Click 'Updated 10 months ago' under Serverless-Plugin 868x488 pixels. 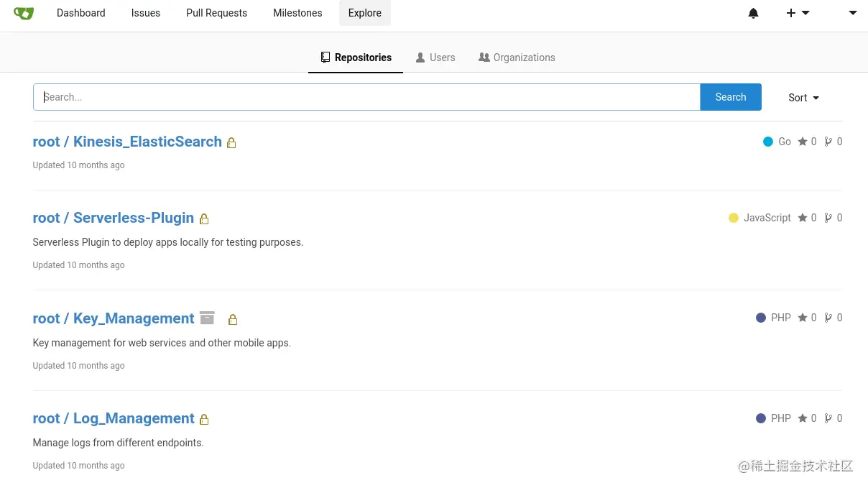click(x=78, y=265)
